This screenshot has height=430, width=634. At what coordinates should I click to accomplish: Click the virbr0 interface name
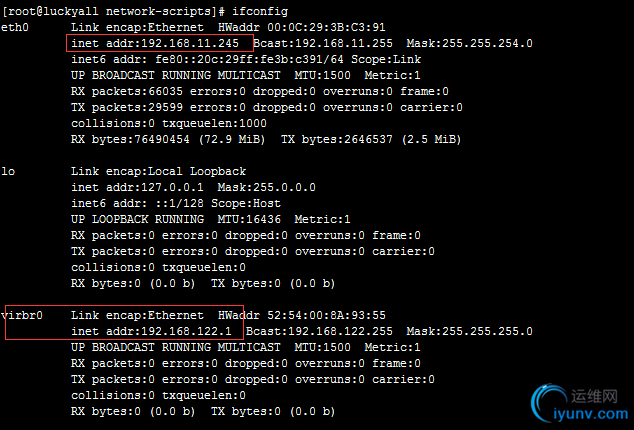pos(22,315)
